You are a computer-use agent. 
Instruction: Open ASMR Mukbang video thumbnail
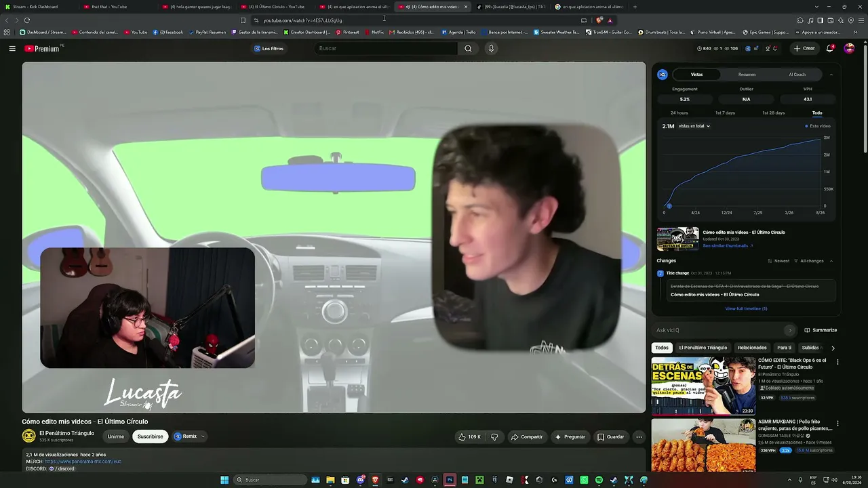click(703, 445)
